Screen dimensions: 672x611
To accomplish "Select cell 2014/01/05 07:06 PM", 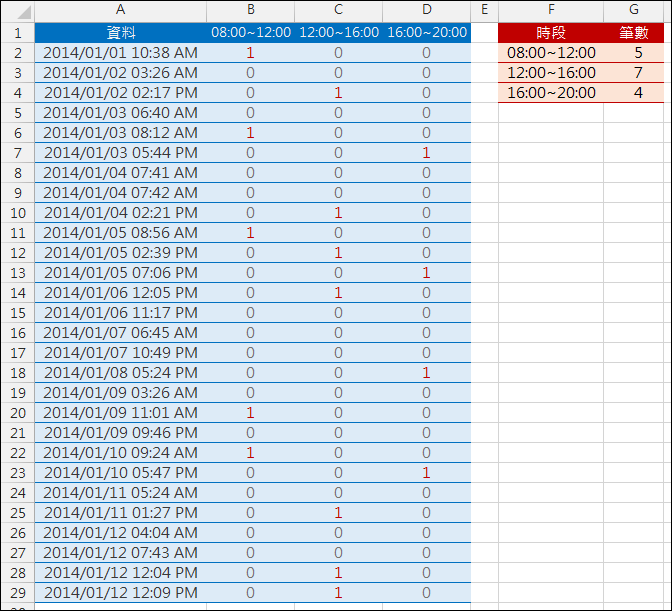I will click(120, 273).
